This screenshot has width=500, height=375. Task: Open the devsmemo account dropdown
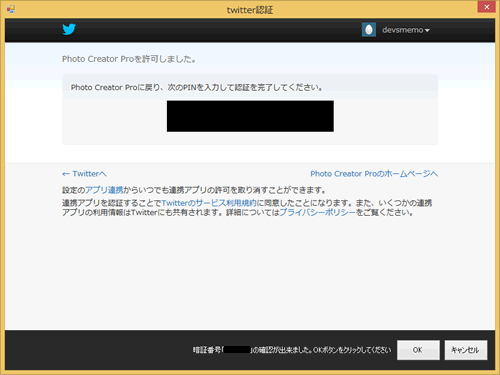(406, 30)
